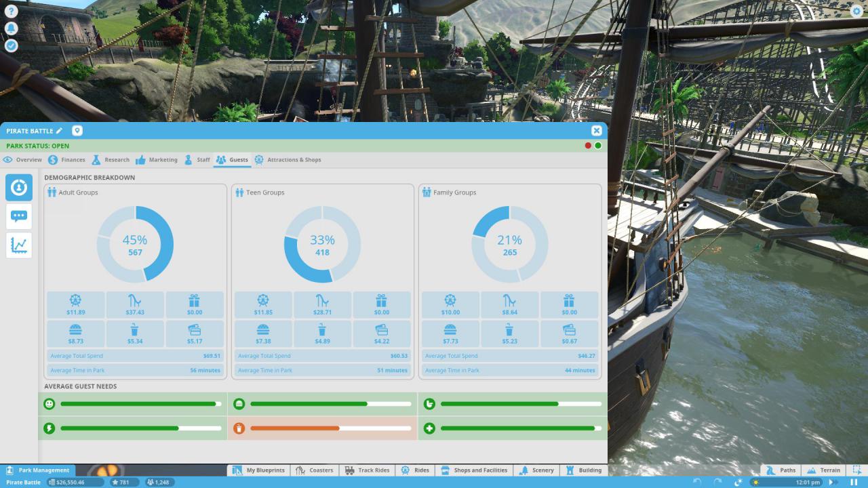Select the guest demographics sidebar icon
This screenshot has height=488, width=868.
click(x=19, y=187)
